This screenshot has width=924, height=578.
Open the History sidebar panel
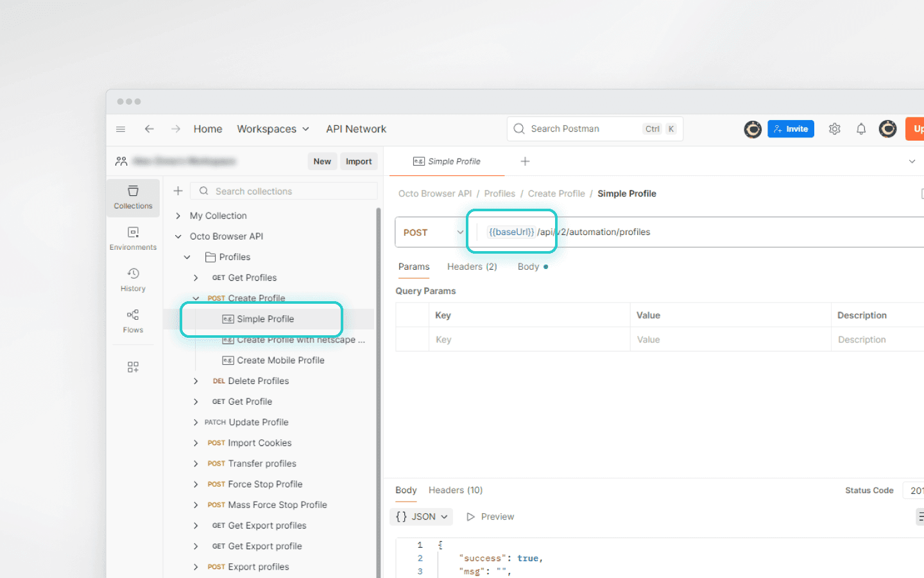[x=133, y=281]
